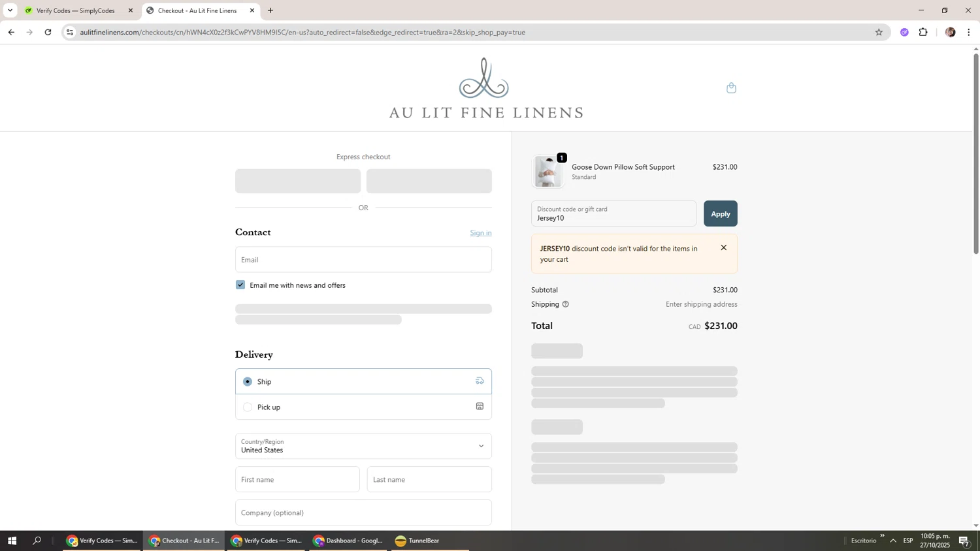Screen dimensions: 980x551
Task: Click the CAD $231.00 total amount
Action: click(x=713, y=326)
